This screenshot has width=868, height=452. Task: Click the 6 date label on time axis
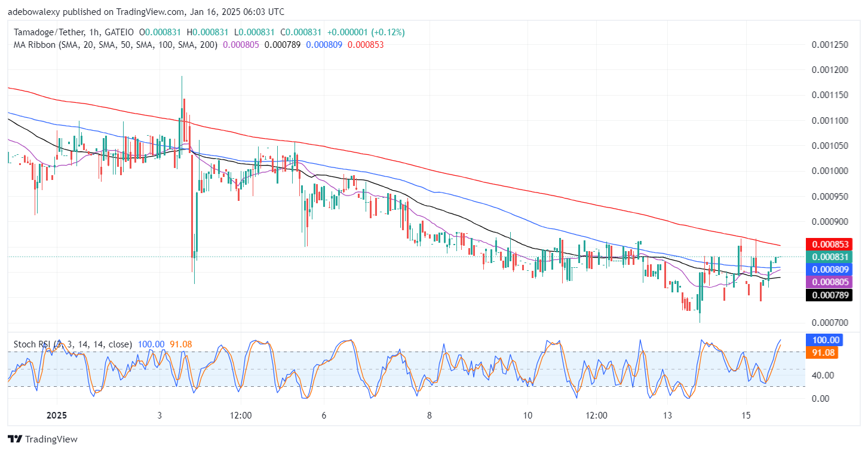323,416
